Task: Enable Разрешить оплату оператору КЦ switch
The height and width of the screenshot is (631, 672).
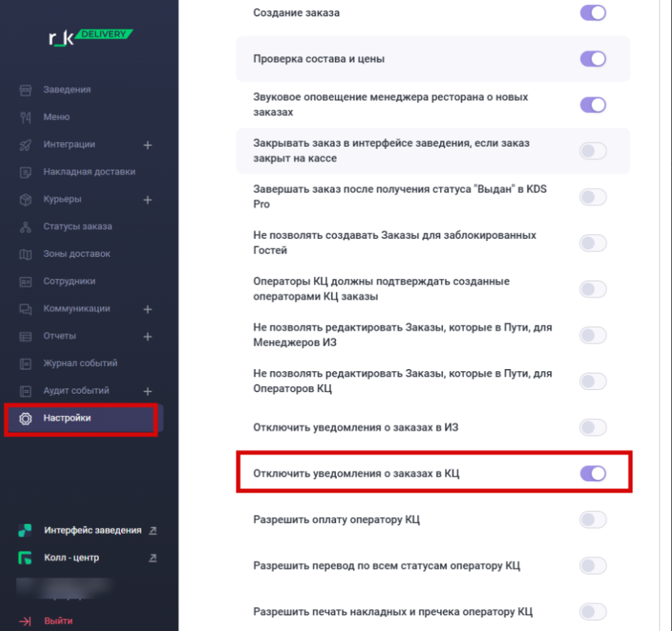Action: coord(593,519)
